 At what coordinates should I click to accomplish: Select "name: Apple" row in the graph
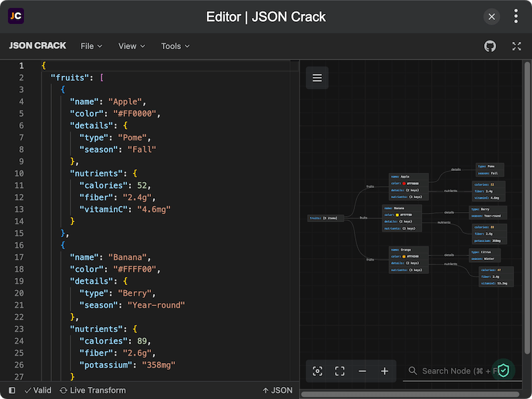coord(408,176)
